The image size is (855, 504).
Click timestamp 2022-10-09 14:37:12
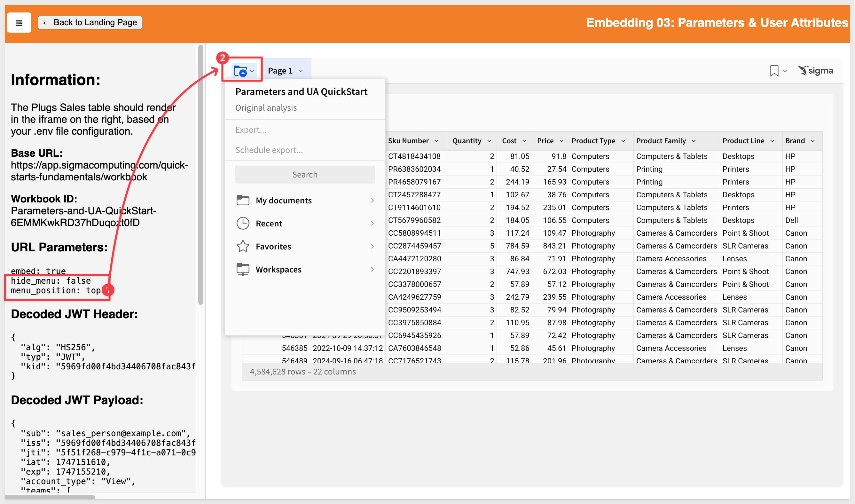tap(348, 348)
